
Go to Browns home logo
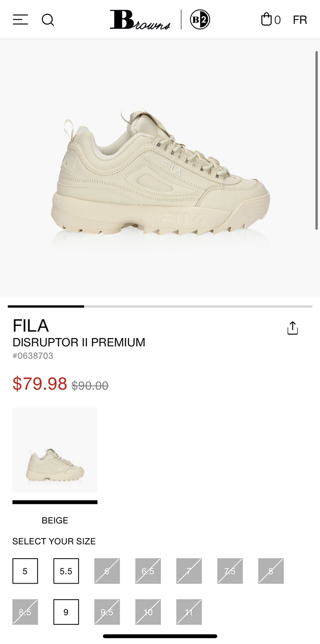pos(140,20)
